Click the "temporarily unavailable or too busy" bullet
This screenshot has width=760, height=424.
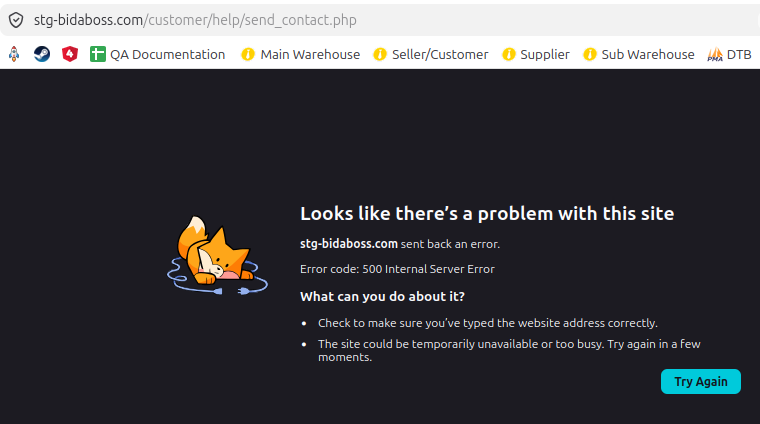tap(509, 350)
